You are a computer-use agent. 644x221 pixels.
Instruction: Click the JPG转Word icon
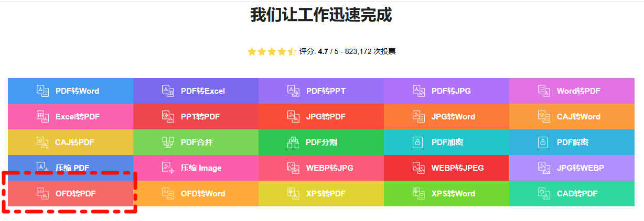click(418, 116)
